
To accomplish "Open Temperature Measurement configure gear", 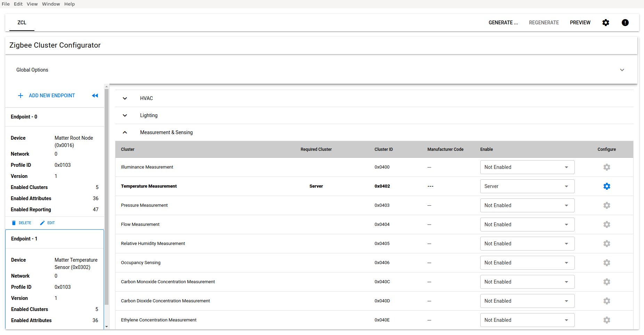I will click(x=606, y=186).
